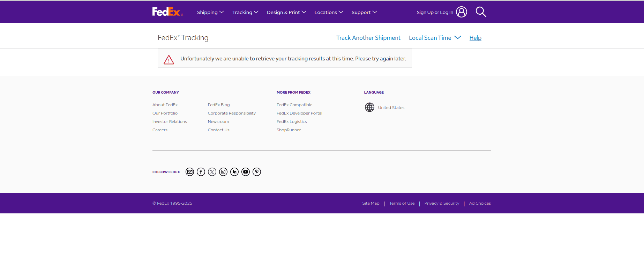Open Site Map footer link
644x256 pixels.
tap(370, 203)
